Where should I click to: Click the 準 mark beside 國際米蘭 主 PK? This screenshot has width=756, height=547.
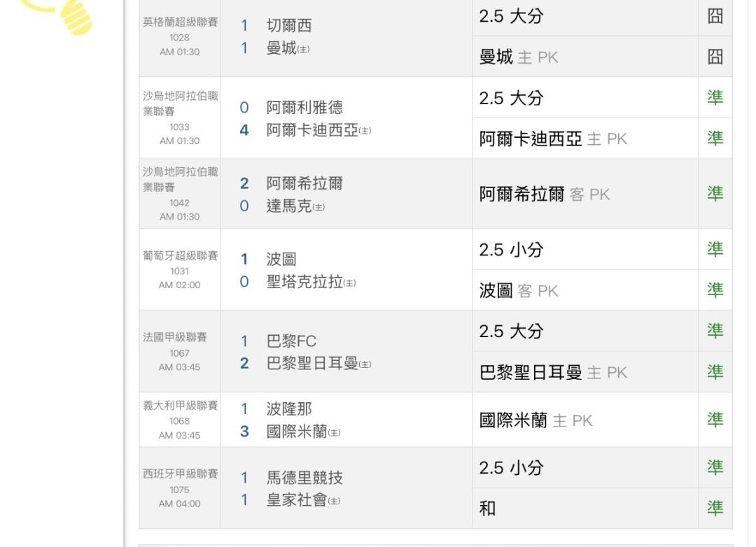(x=715, y=420)
